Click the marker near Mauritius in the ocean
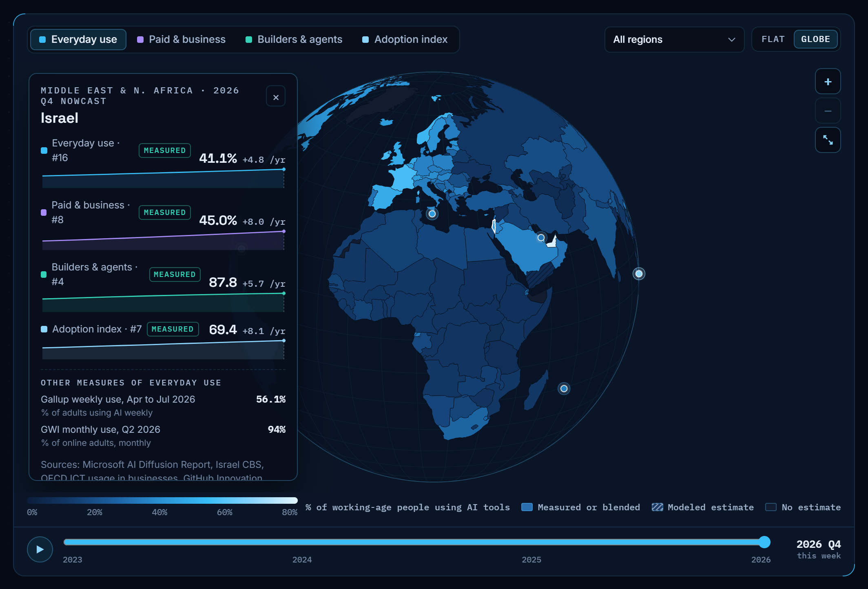 click(564, 389)
